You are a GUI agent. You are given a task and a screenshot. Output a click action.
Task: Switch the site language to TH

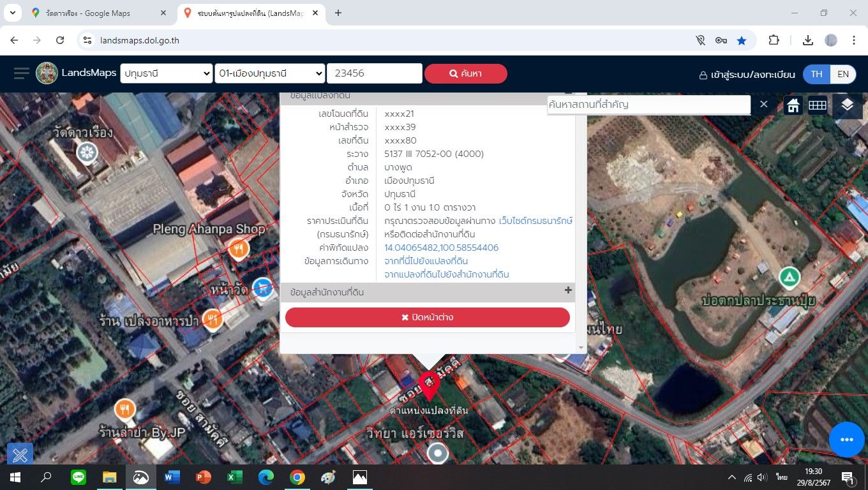click(x=816, y=74)
